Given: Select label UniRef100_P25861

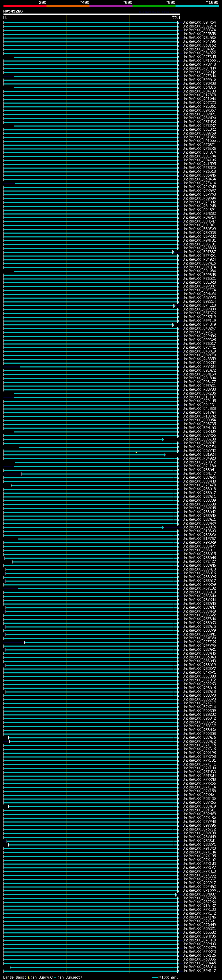Looking at the screenshot, I should pyautogui.click(x=199, y=106).
